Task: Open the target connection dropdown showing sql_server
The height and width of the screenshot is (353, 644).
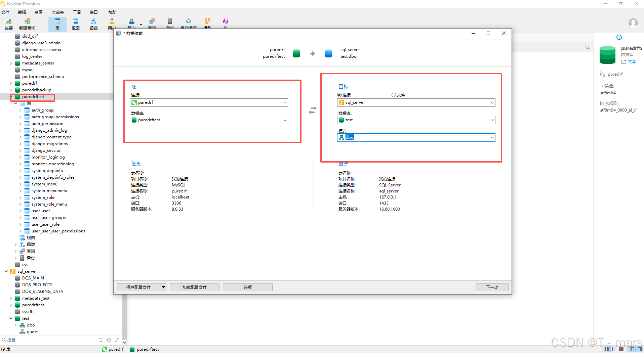Action: [416, 102]
